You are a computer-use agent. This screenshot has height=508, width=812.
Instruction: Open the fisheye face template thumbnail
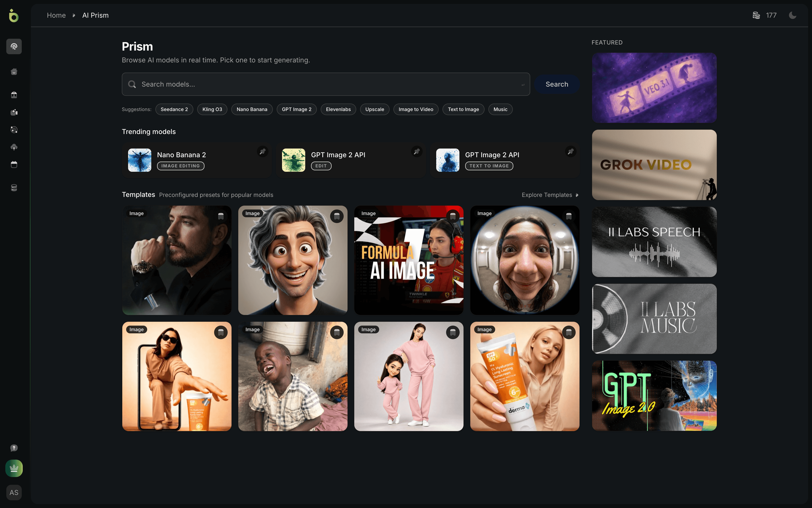click(x=525, y=260)
